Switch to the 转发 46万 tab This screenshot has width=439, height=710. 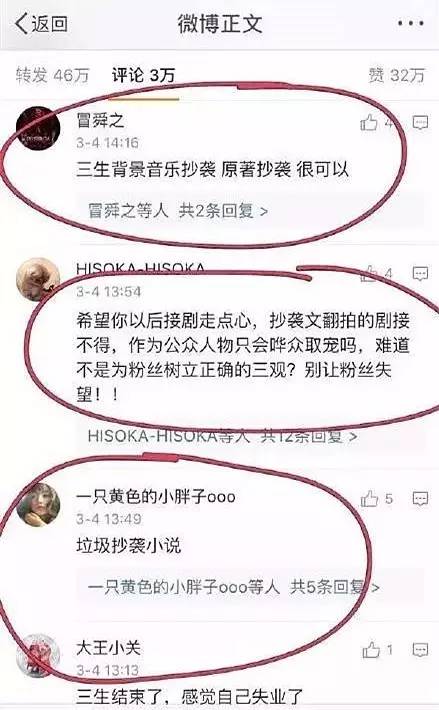pyautogui.click(x=52, y=75)
